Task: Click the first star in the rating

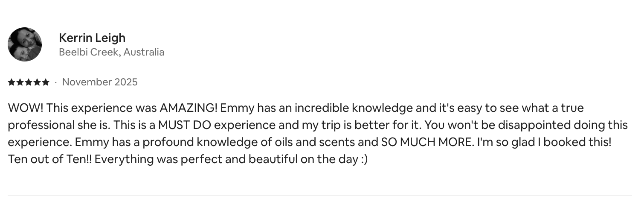Action: click(x=12, y=82)
